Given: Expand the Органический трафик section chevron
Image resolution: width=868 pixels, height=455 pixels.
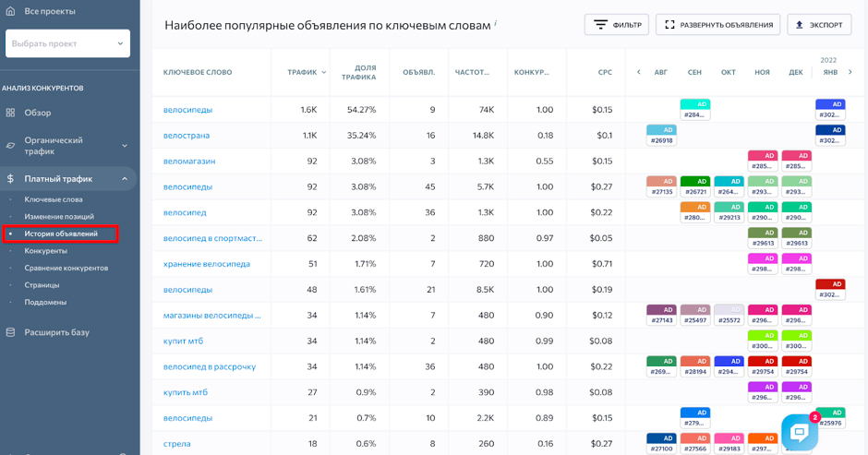Looking at the screenshot, I should coord(125,146).
